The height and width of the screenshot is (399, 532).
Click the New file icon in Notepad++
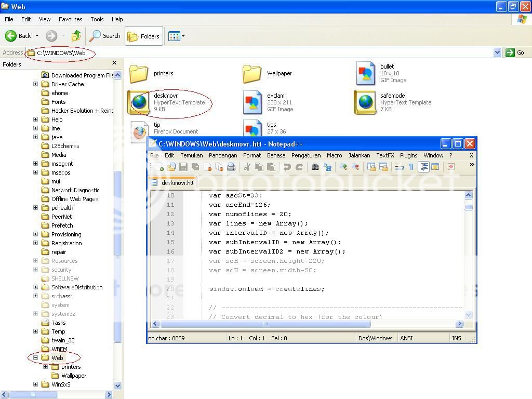160,167
